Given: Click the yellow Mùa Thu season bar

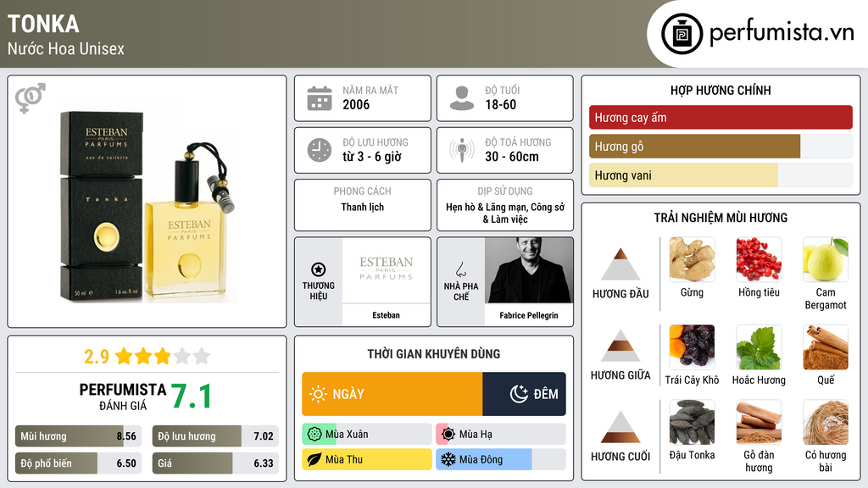Looking at the screenshot, I should pyautogui.click(x=366, y=459).
